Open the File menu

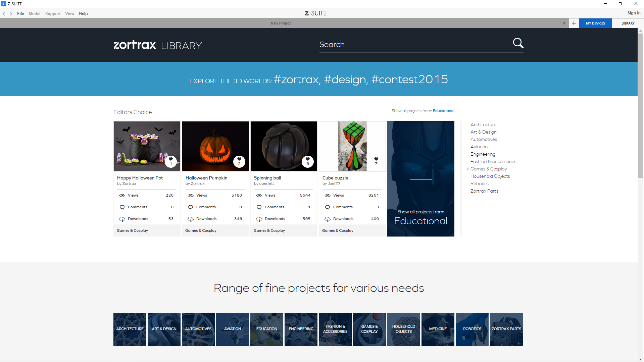20,14
